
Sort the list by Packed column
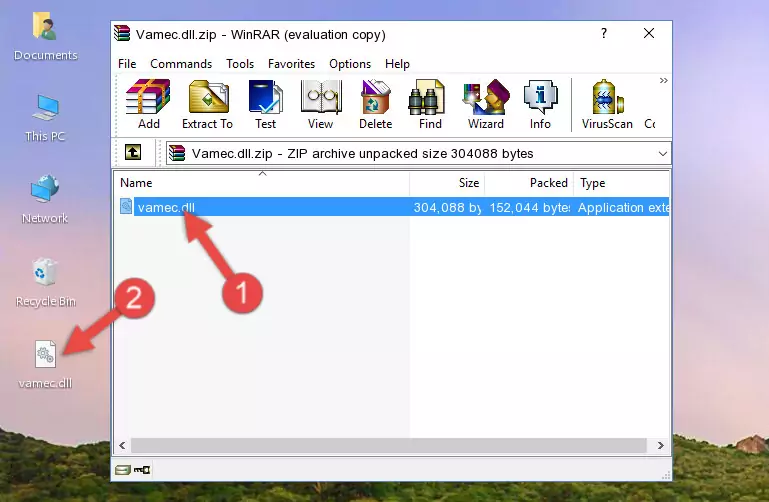coord(529,182)
